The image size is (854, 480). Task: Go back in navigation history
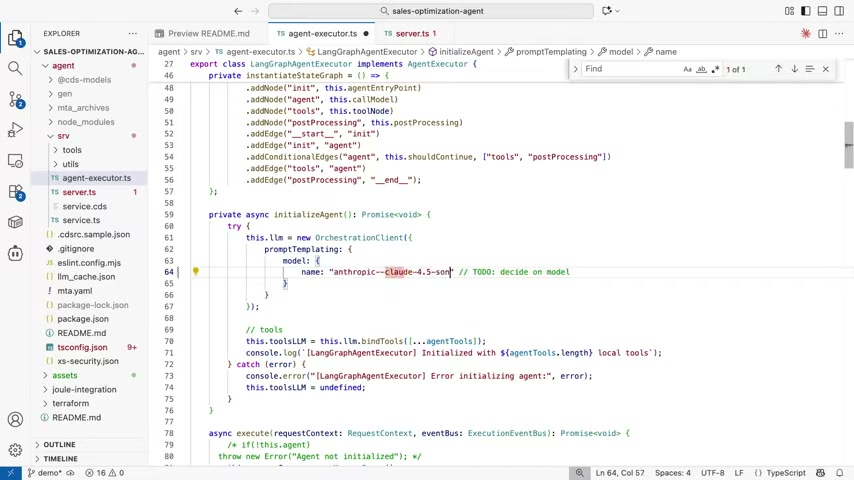238,11
